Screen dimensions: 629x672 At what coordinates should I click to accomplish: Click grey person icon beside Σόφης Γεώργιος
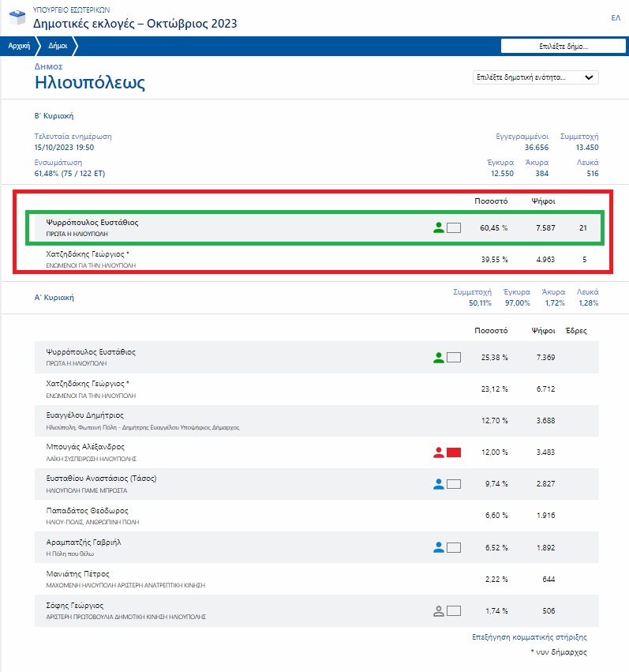[x=439, y=610]
